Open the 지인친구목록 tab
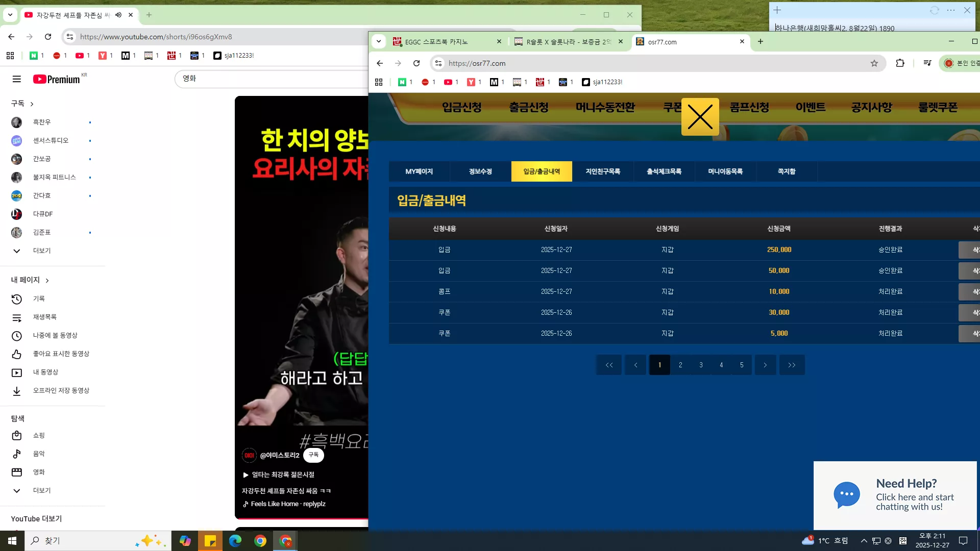980x551 pixels. [x=603, y=171]
